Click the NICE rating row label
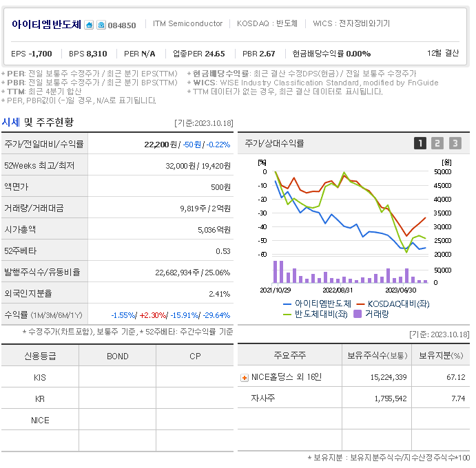This screenshot has height=468, width=476. coord(40,420)
